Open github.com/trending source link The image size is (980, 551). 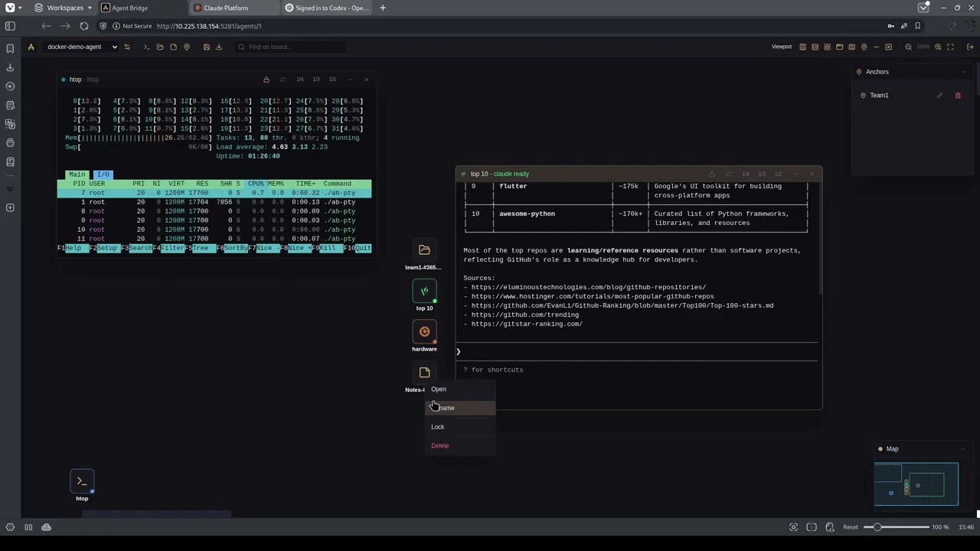(524, 315)
